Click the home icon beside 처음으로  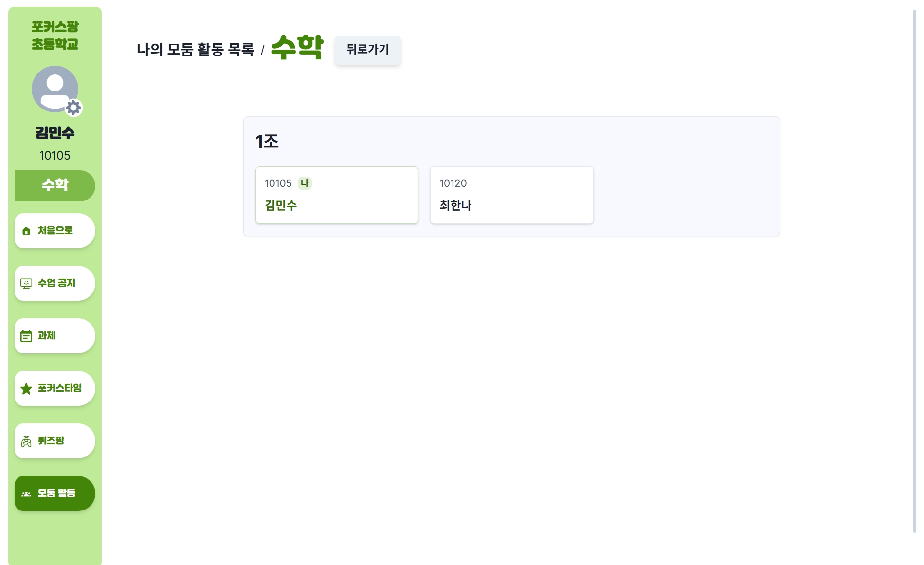(26, 231)
